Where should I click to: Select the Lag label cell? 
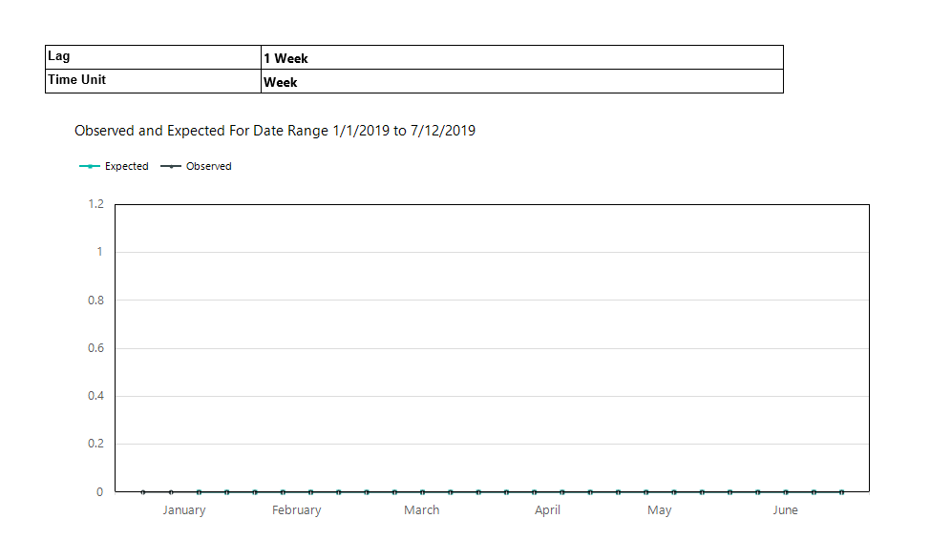tap(153, 57)
